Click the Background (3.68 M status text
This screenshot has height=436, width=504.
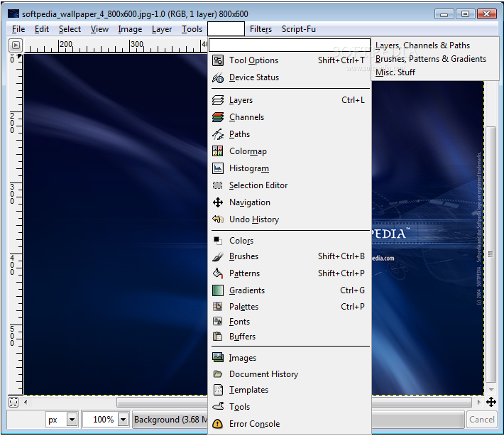(x=171, y=420)
